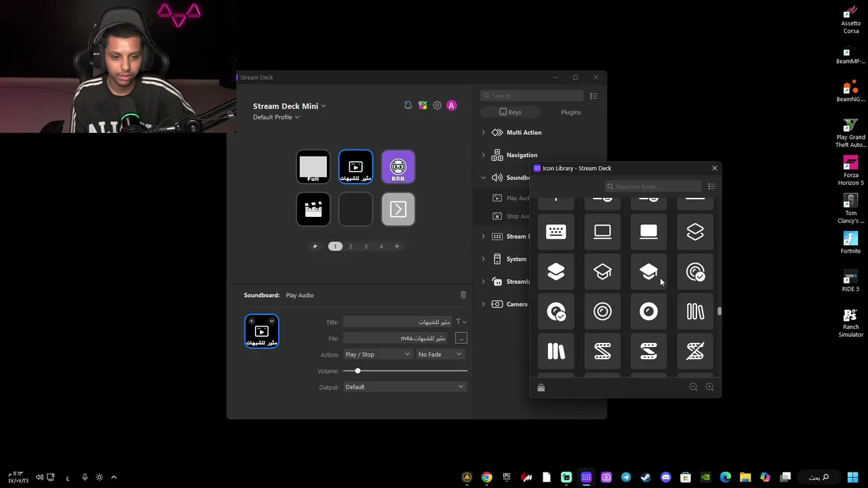This screenshot has height=488, width=868.
Task: Open the Keys tab
Action: (x=510, y=112)
